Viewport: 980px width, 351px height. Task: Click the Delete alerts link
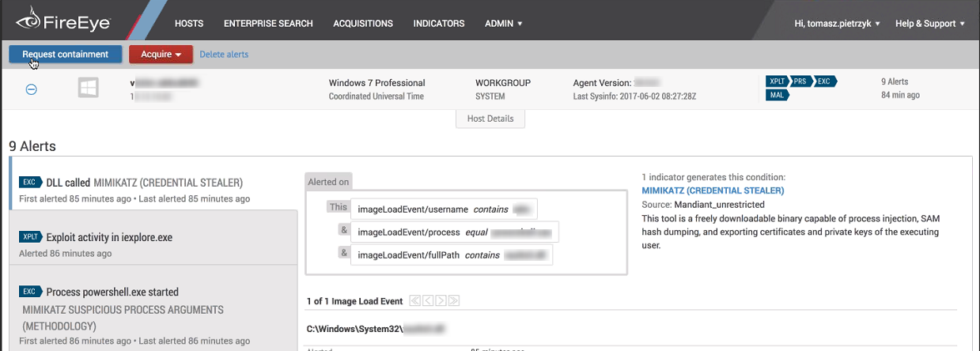pyautogui.click(x=224, y=55)
